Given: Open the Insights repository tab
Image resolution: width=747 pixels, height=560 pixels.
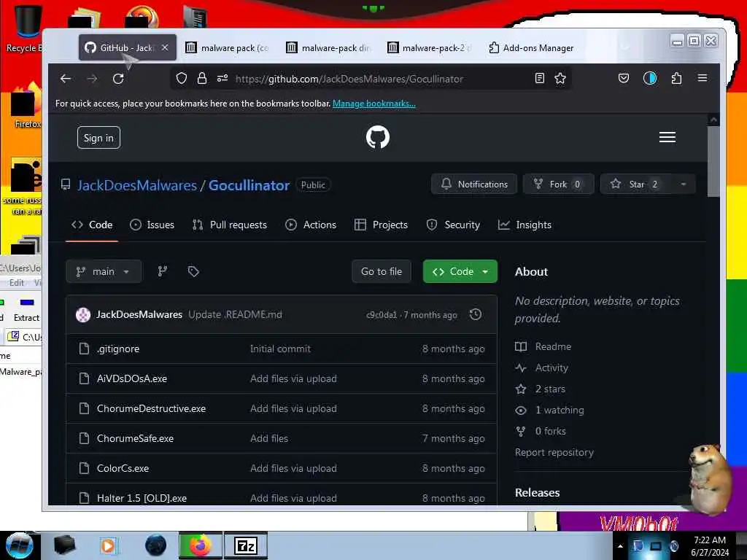Looking at the screenshot, I should coord(525,225).
